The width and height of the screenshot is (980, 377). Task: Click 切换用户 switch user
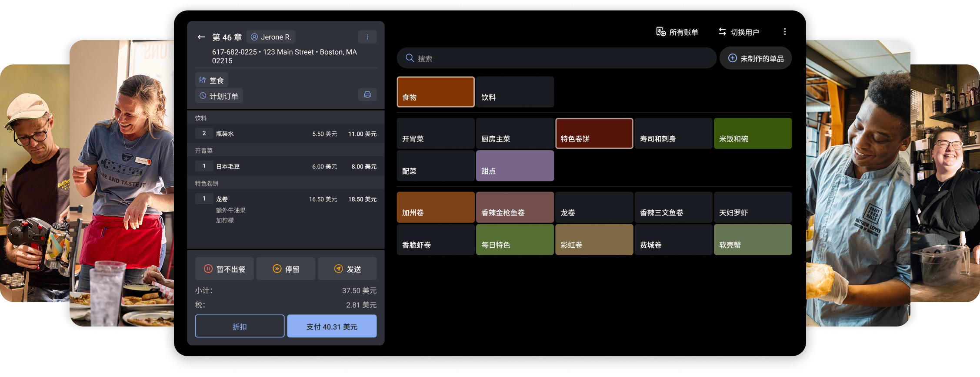pos(738,32)
